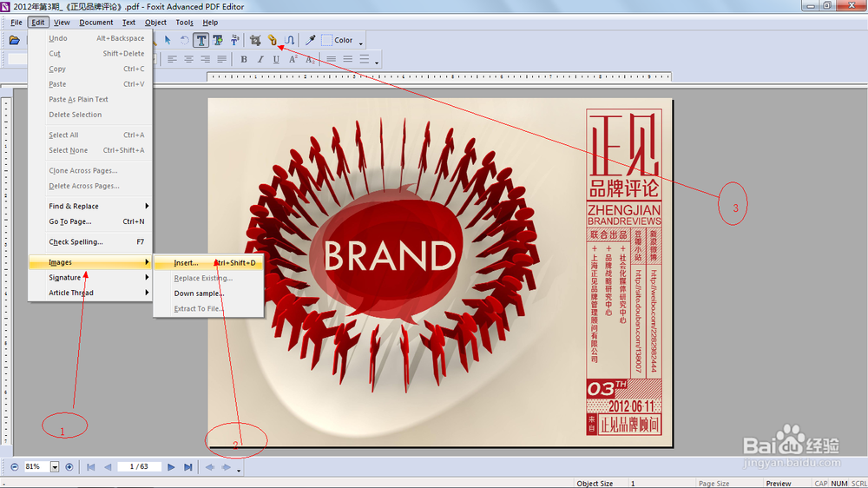Select the add text tool with plus
Viewport: 868px width, 488px height.
[218, 41]
